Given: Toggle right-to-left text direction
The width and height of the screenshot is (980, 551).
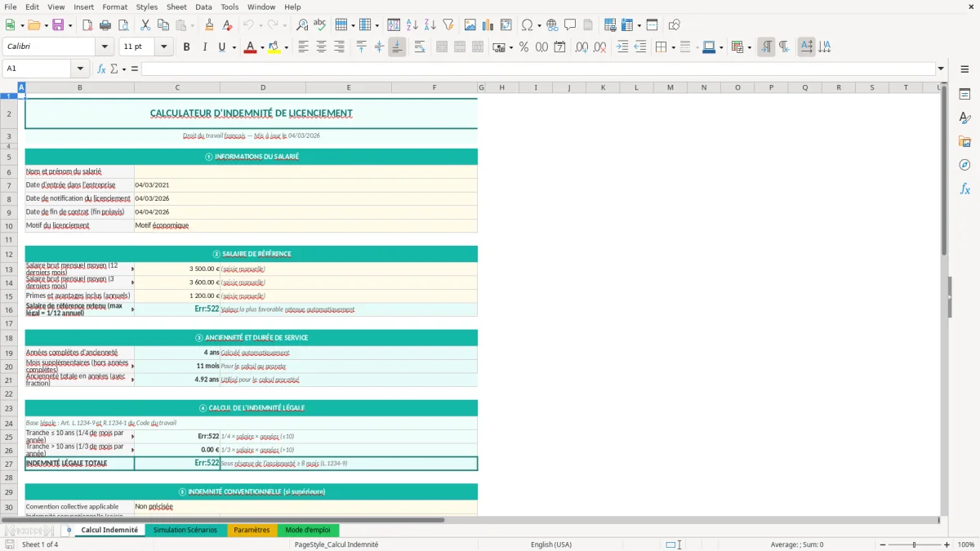Looking at the screenshot, I should pyautogui.click(x=784, y=47).
